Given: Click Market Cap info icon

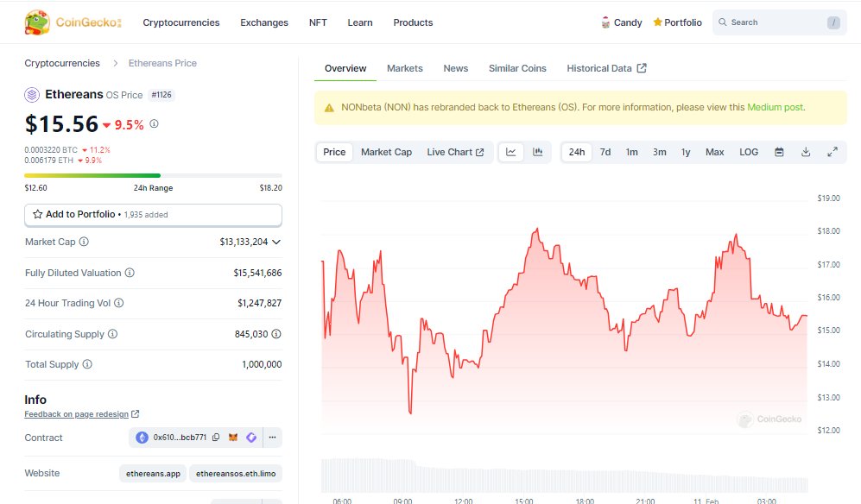Looking at the screenshot, I should click(x=84, y=242).
